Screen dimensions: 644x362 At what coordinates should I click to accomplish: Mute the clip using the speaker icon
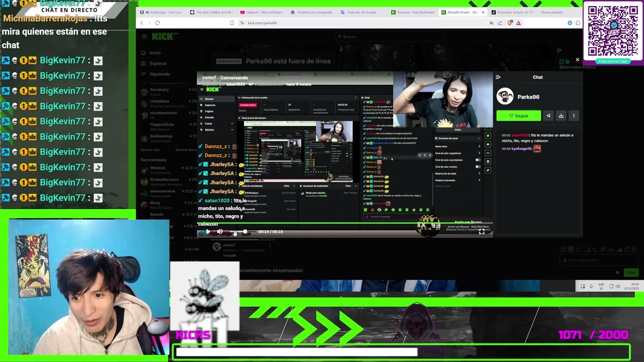pos(220,231)
